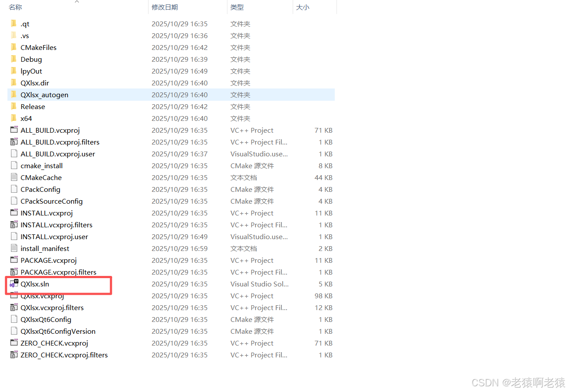The image size is (567, 392).
Task: Click the 2 KB size of install_manifest
Action: (x=326, y=248)
